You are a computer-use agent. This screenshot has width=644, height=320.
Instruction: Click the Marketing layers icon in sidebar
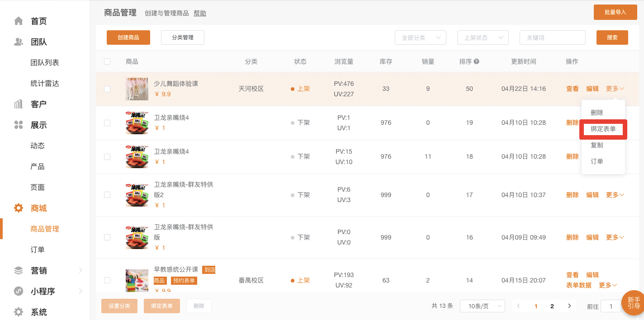pyautogui.click(x=19, y=271)
